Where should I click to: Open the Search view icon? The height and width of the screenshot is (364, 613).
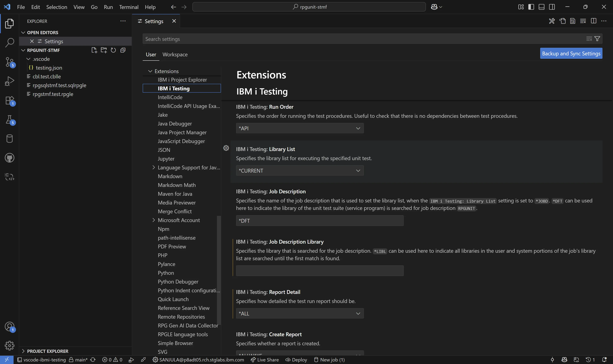click(9, 42)
